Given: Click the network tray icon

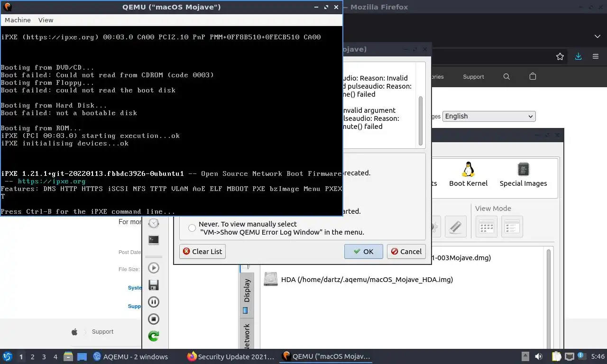Looking at the screenshot, I should (x=569, y=356).
